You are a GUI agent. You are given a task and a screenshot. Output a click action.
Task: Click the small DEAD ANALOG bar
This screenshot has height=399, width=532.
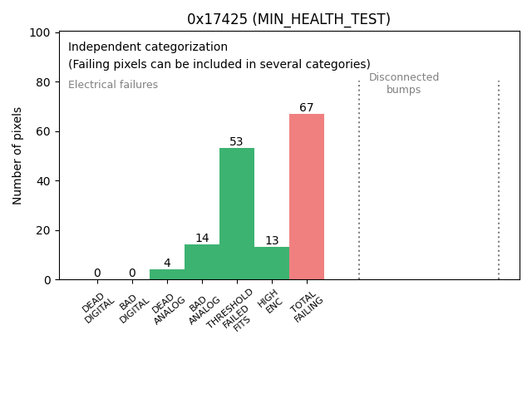[x=167, y=274]
